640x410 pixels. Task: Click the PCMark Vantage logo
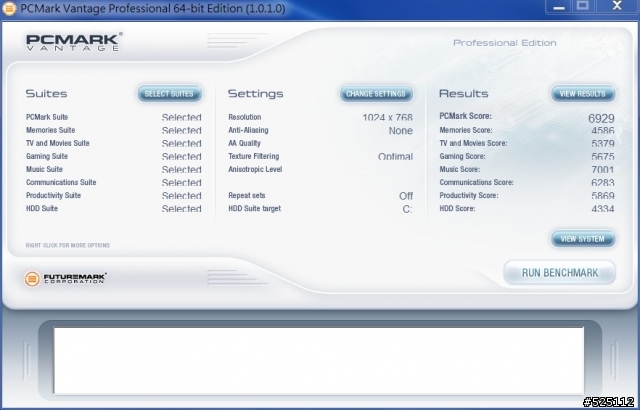[x=74, y=42]
